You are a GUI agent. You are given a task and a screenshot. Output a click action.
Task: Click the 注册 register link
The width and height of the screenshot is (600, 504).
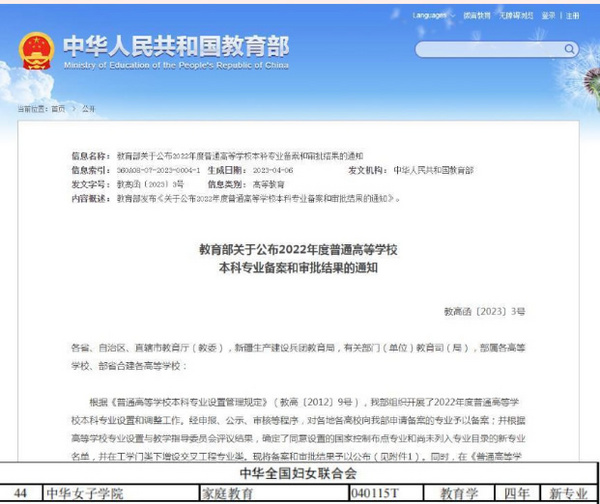click(573, 16)
